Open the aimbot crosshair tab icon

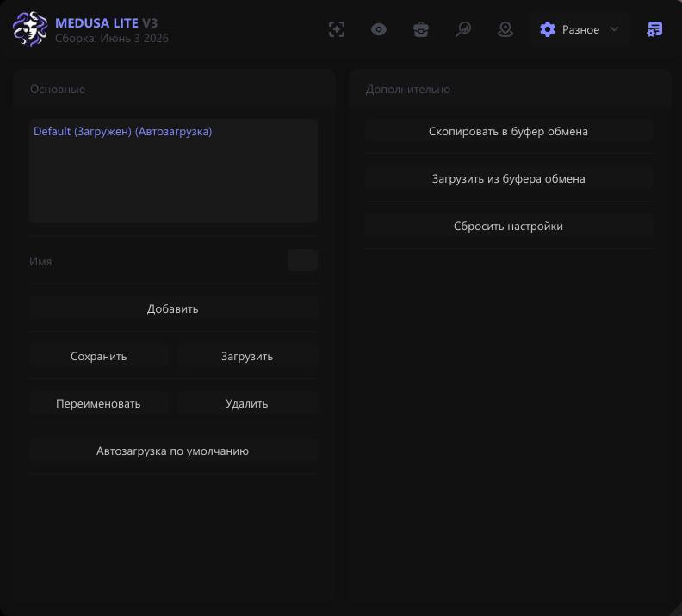click(336, 29)
